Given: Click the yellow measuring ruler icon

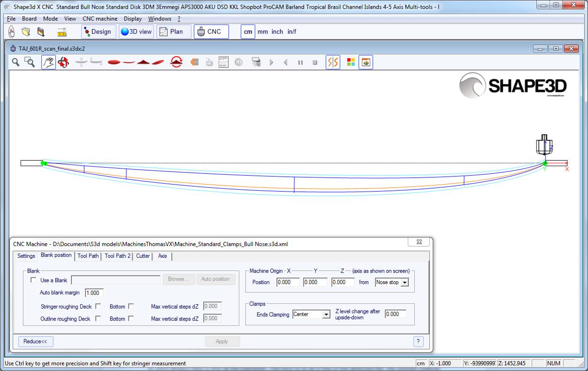Looking at the screenshot, I should point(61,31).
